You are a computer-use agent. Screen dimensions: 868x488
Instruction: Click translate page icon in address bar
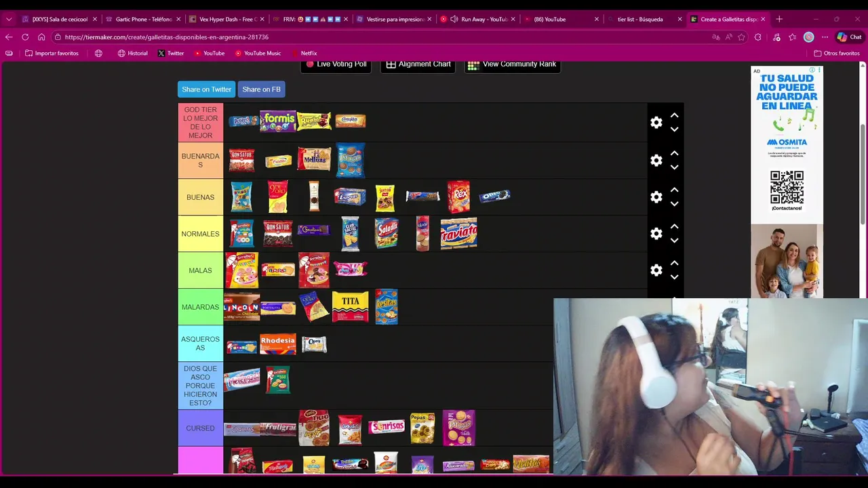(x=715, y=37)
